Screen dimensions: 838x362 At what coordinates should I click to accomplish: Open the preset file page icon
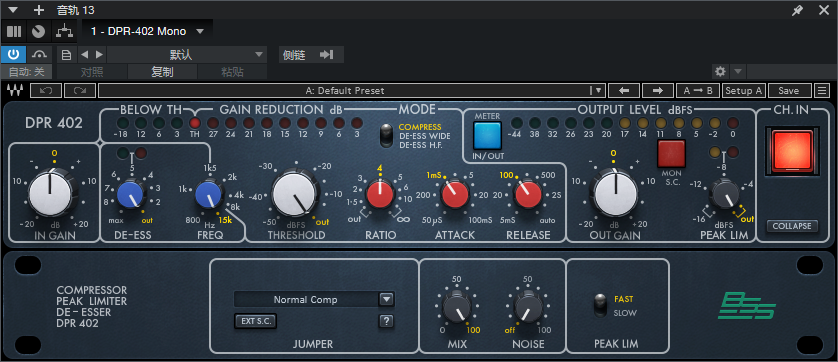coord(66,55)
